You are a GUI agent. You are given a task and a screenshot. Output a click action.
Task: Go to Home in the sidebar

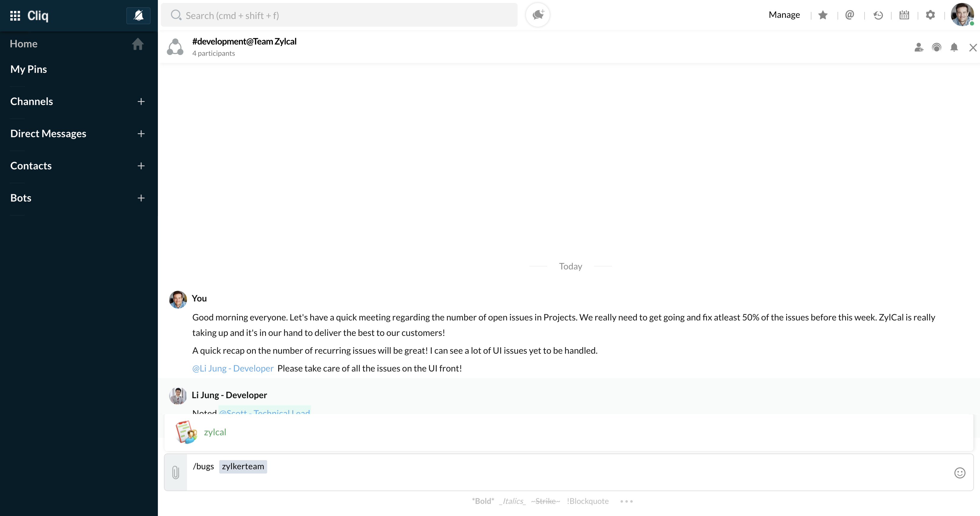pyautogui.click(x=23, y=44)
